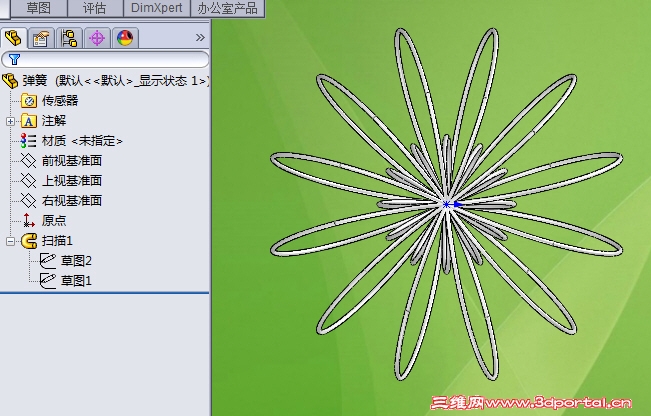Click the 原点 origin icon
Viewport: 651px width, 416px height.
click(x=29, y=220)
